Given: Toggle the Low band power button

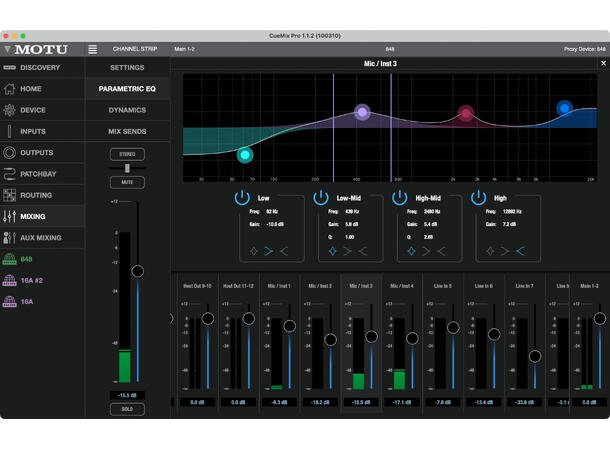Looking at the screenshot, I should tap(242, 198).
